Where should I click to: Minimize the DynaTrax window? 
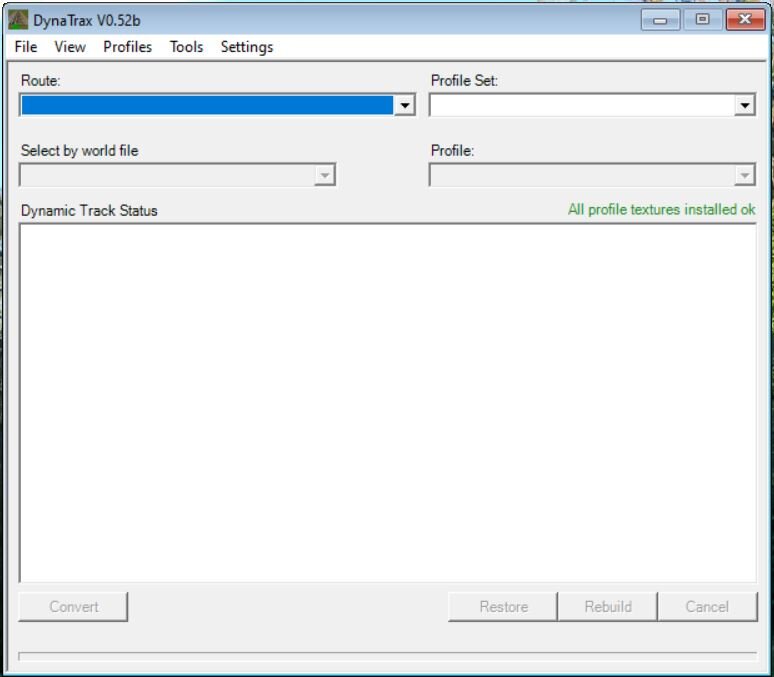pyautogui.click(x=660, y=20)
